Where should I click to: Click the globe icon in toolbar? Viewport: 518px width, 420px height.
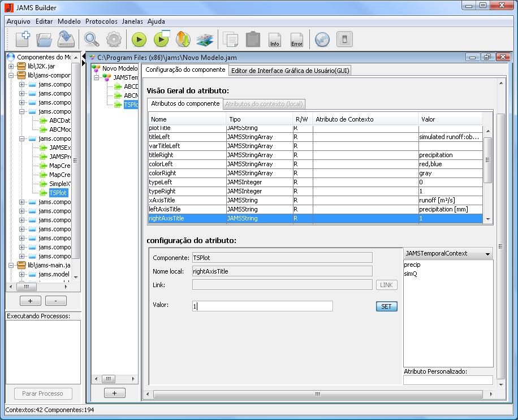click(322, 39)
